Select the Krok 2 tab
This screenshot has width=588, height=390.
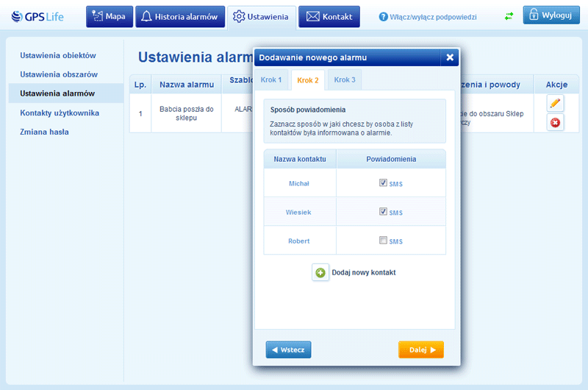308,80
